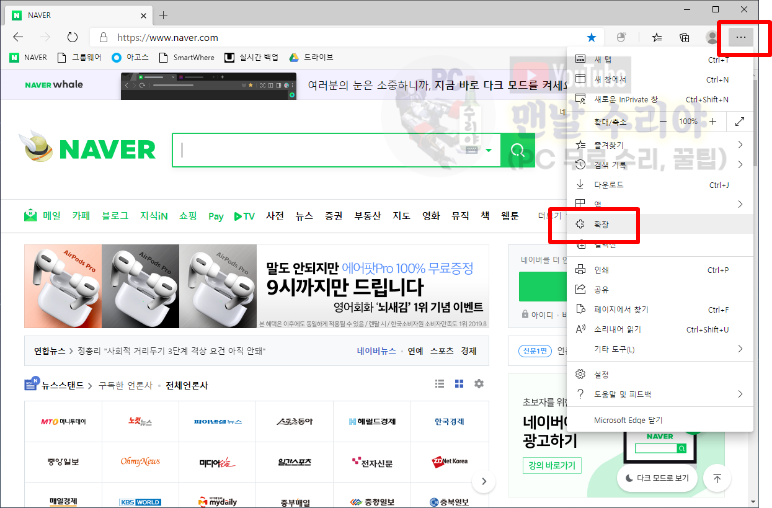Open Naver TV from the navigation bar

pos(244,216)
